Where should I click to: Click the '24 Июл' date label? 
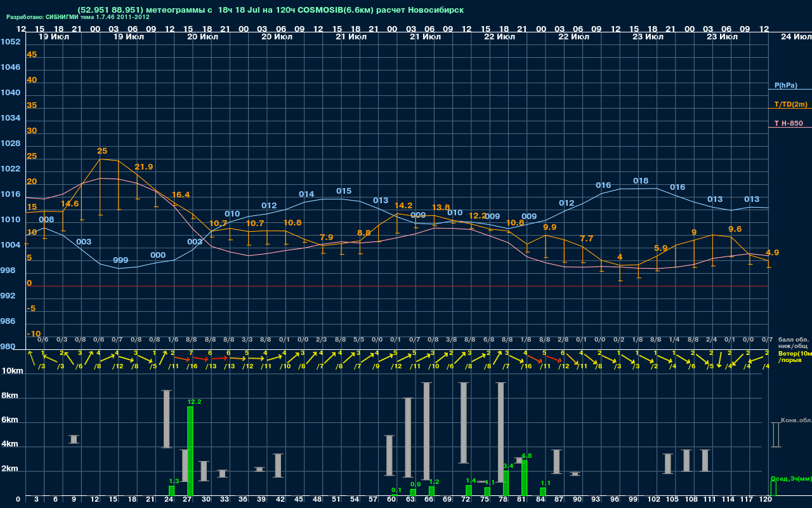pyautogui.click(x=795, y=37)
